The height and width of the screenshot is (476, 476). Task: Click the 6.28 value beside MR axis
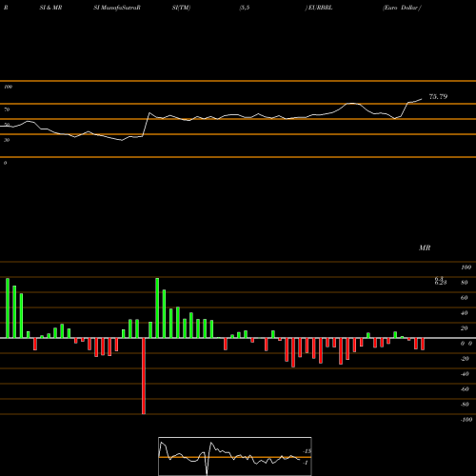pyautogui.click(x=441, y=283)
